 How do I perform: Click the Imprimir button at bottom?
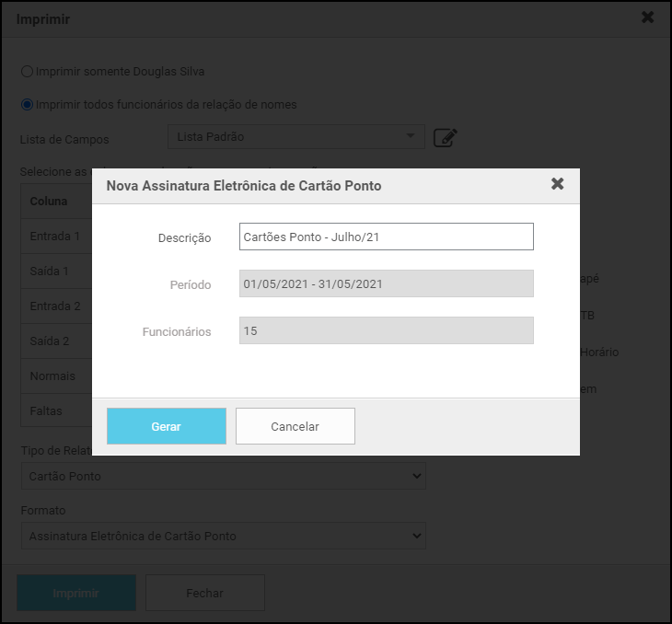[76, 593]
